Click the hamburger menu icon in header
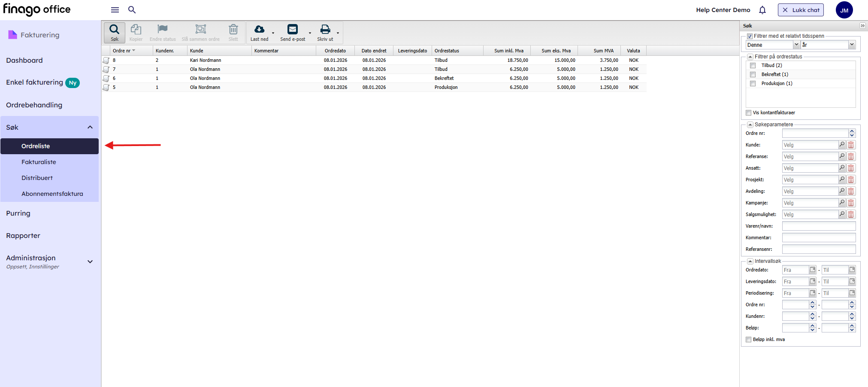Viewport: 868px width, 387px height. [x=115, y=10]
